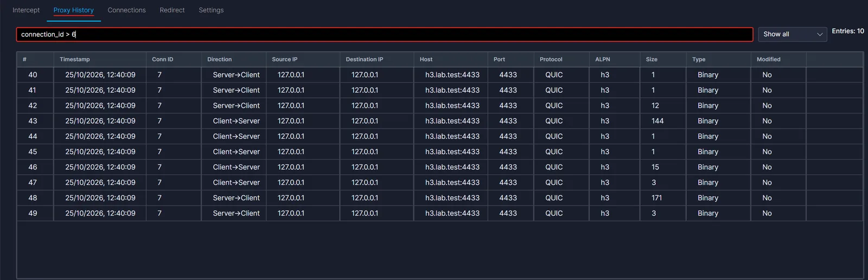Open the Settings tab
868x280 pixels.
tap(211, 10)
